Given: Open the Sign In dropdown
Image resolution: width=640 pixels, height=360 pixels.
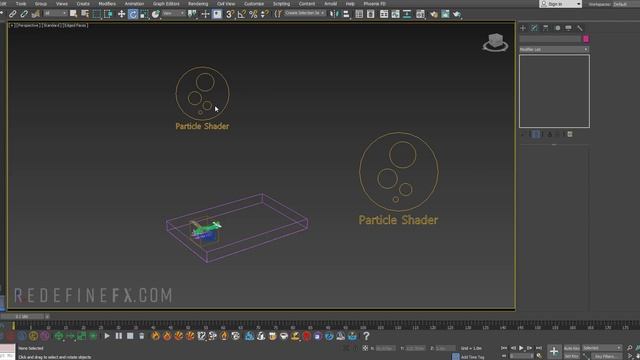Looking at the screenshot, I should point(560,4).
